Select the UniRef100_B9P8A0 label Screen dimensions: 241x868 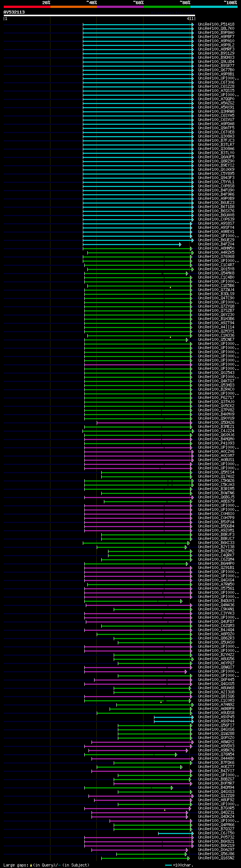[x=216, y=33]
